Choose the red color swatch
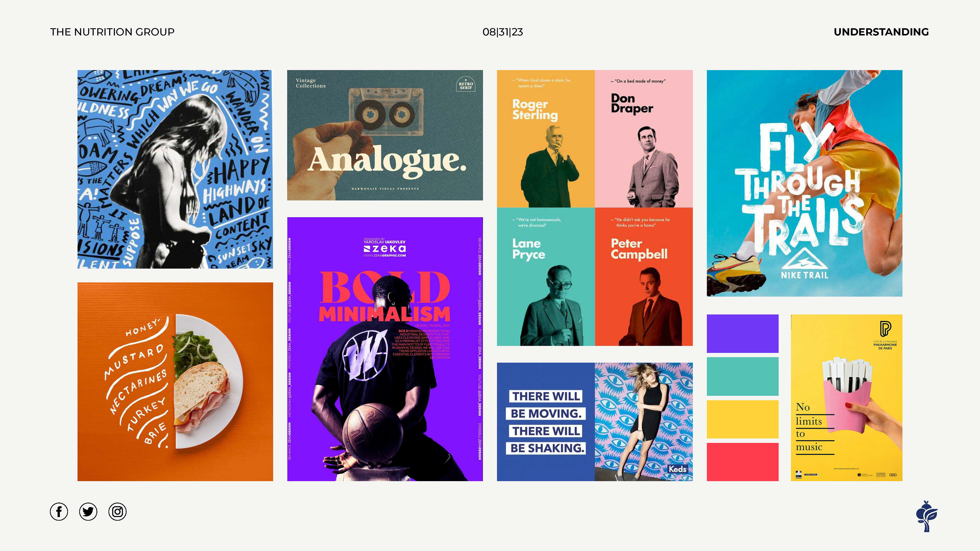Image resolution: width=980 pixels, height=551 pixels. point(742,462)
